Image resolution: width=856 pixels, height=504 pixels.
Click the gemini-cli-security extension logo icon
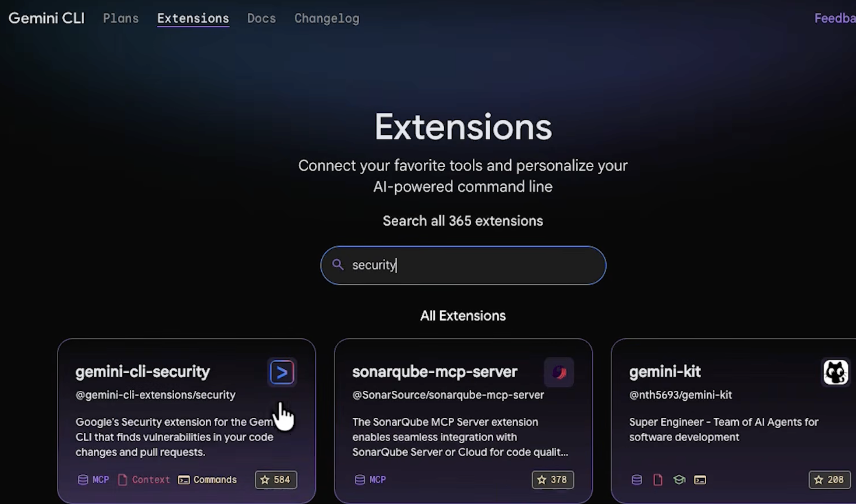(x=282, y=372)
